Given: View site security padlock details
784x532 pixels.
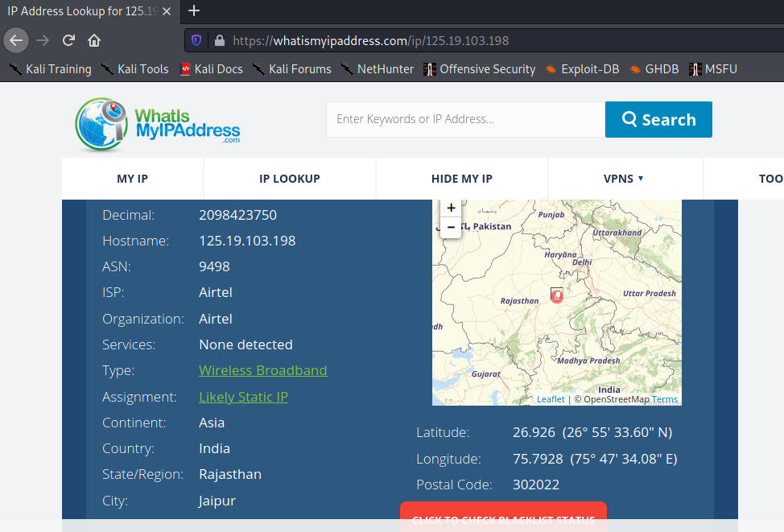Looking at the screenshot, I should (x=220, y=40).
